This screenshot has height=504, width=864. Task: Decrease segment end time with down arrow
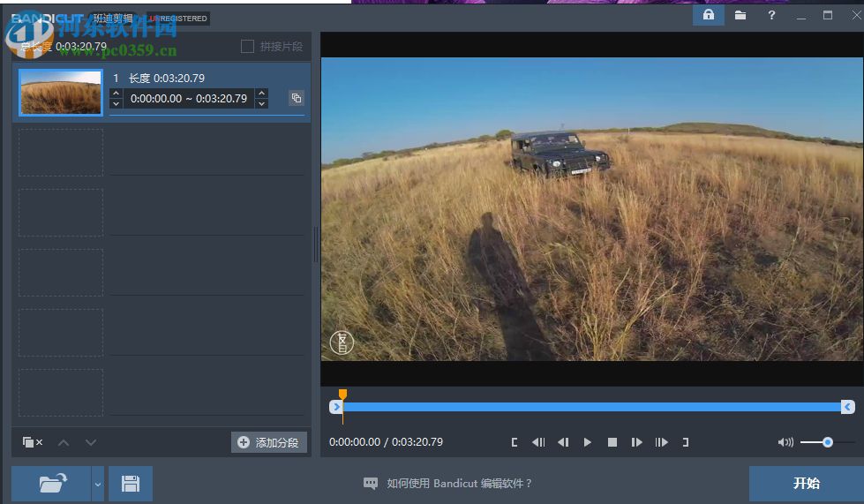[261, 104]
